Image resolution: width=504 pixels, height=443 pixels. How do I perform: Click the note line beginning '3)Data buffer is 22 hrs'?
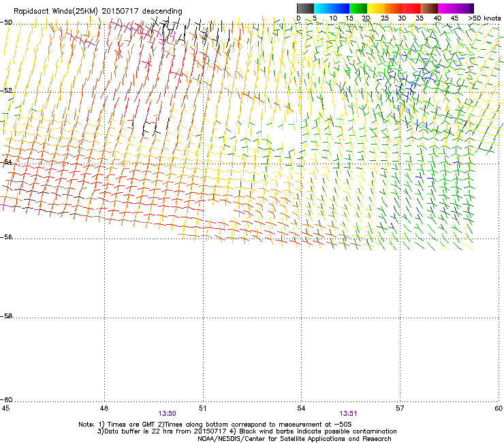pos(247,431)
